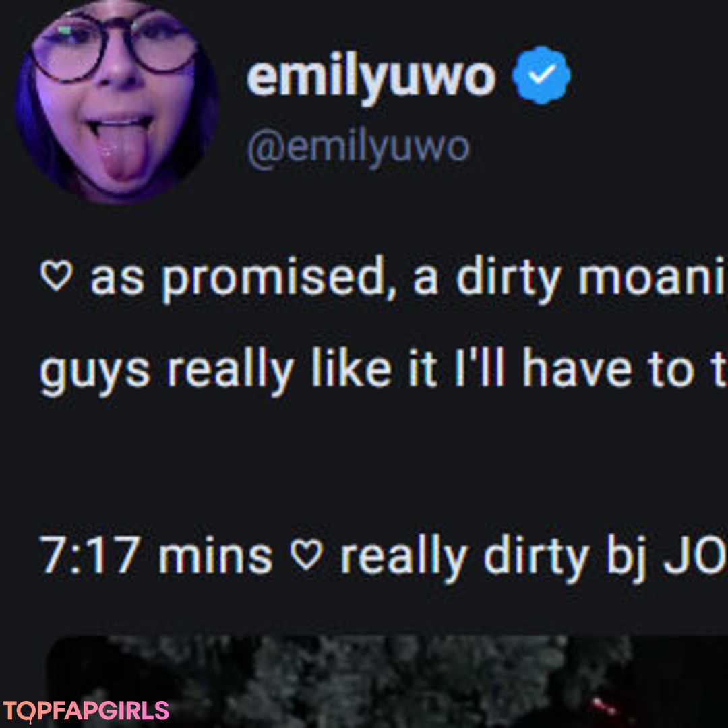The height and width of the screenshot is (728, 728).
Task: Click the heart symbol after '7:17 mins'
Action: coord(307,555)
